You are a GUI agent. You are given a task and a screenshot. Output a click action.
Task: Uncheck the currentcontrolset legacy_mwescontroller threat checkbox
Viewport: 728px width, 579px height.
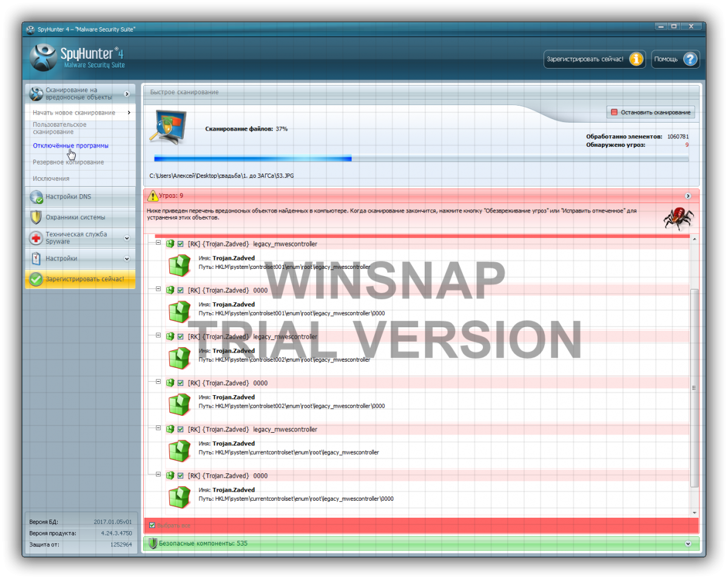(x=181, y=430)
